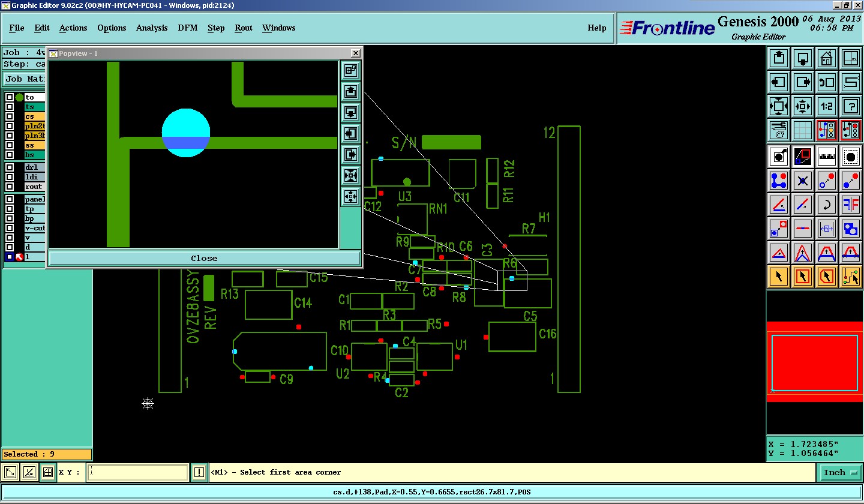Toggle checkbox for layer 'to'
The height and width of the screenshot is (504, 864).
tap(10, 97)
